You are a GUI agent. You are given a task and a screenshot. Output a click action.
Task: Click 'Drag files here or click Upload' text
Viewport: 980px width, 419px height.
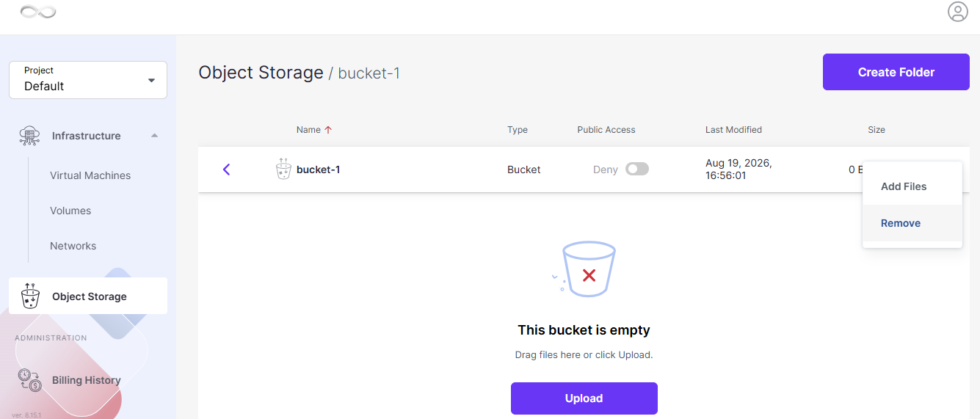click(x=584, y=355)
